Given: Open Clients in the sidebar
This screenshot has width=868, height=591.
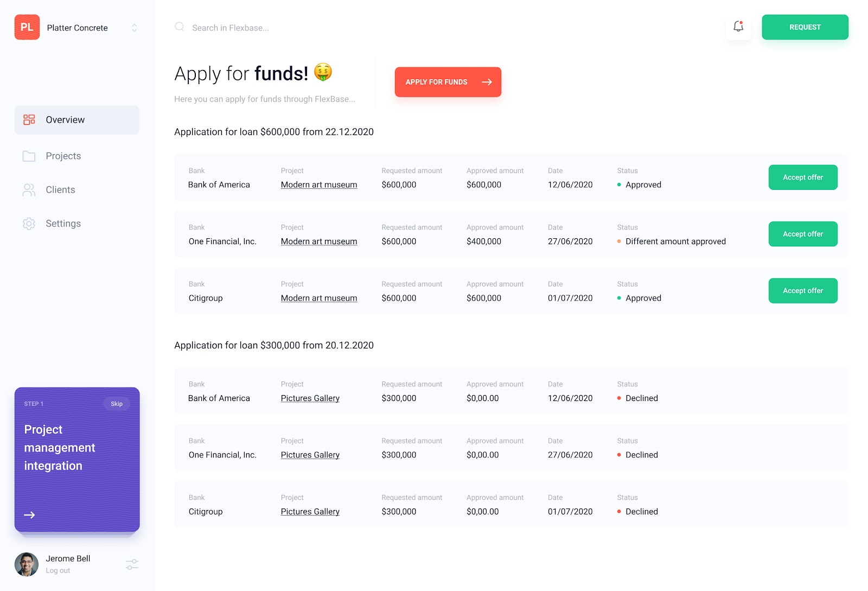Looking at the screenshot, I should pyautogui.click(x=61, y=190).
